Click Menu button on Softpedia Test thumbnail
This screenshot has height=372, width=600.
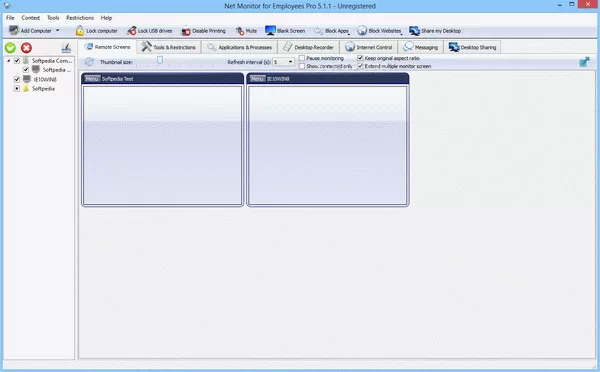(92, 78)
